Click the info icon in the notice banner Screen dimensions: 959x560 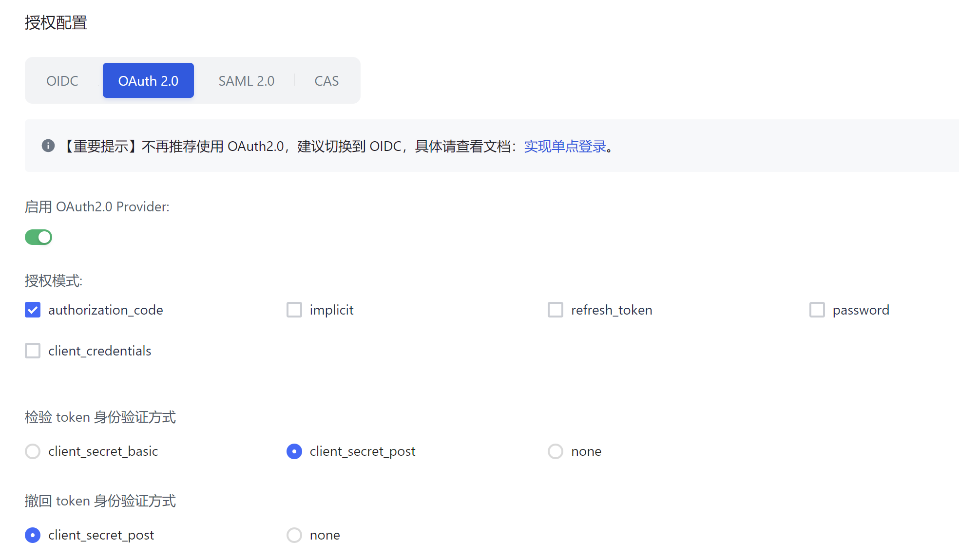tap(48, 146)
